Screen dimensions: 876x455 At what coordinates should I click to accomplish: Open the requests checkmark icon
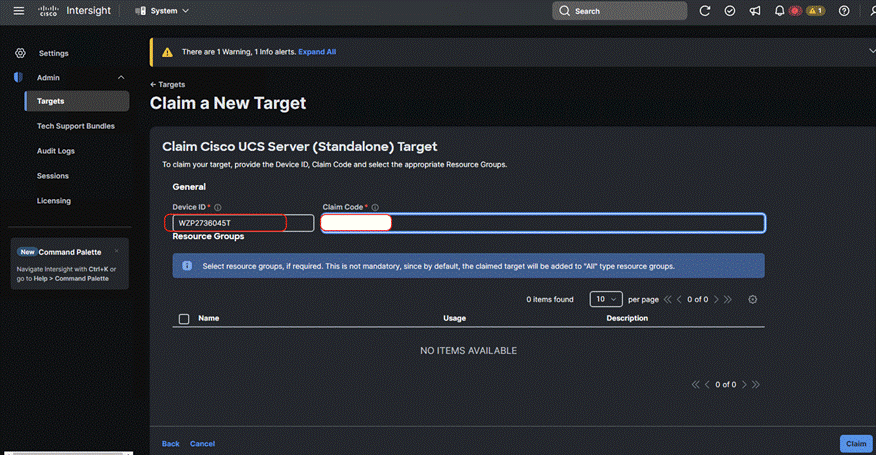point(730,11)
